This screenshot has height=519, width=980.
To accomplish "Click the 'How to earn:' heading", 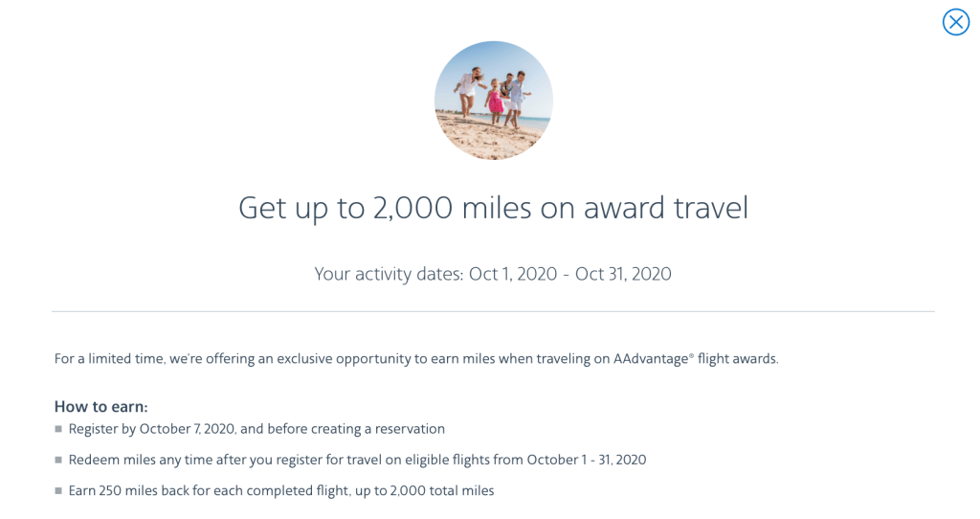I will 100,406.
